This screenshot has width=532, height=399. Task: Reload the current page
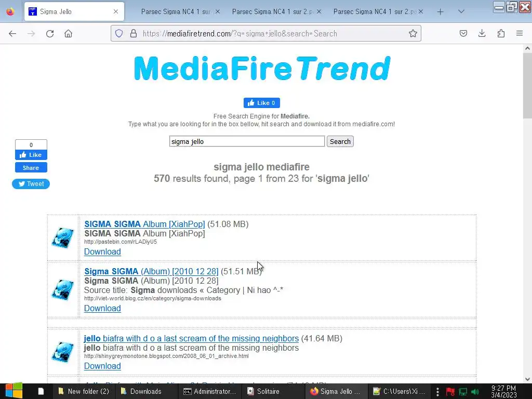(50, 34)
